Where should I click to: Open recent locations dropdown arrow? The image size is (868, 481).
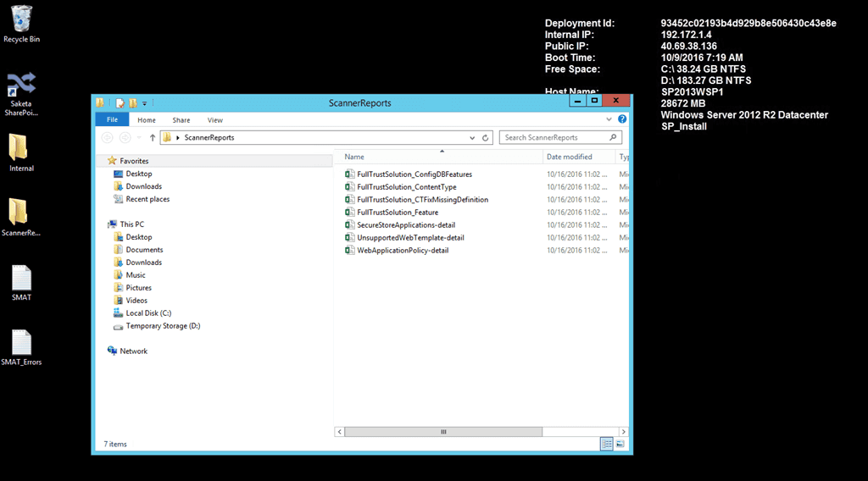tap(139, 138)
